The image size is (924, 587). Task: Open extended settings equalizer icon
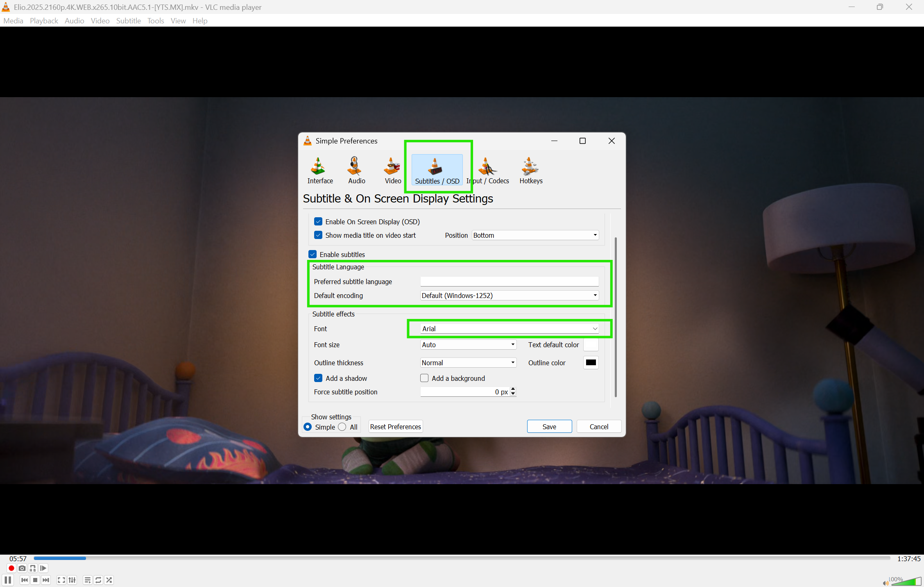(x=72, y=580)
